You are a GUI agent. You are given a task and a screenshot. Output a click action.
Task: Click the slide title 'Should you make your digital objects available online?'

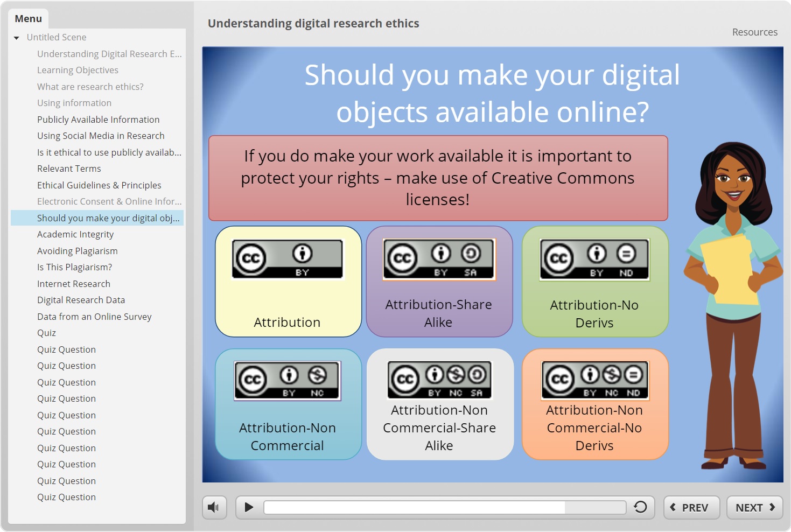pyautogui.click(x=492, y=93)
